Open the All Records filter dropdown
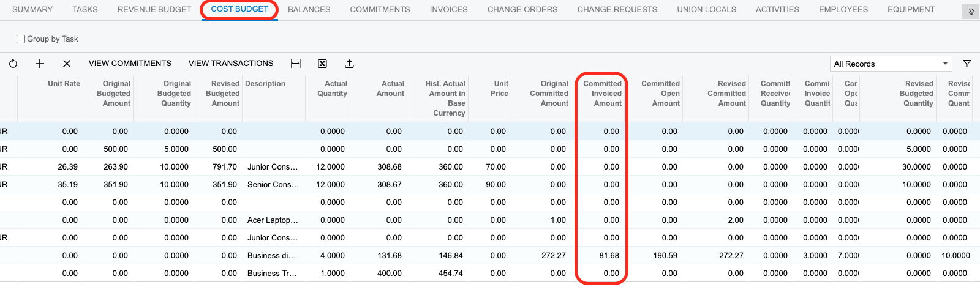Viewport: 980px width, 287px height. (x=891, y=64)
